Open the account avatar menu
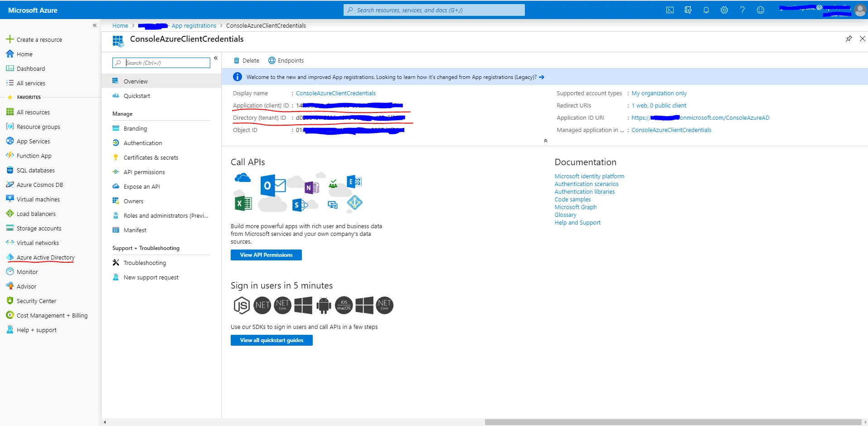 tap(860, 10)
